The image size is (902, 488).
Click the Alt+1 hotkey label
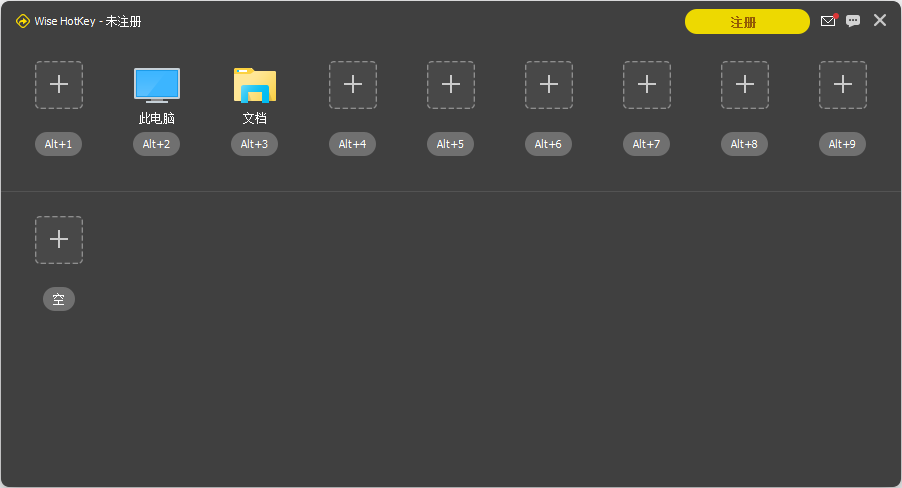click(x=59, y=144)
